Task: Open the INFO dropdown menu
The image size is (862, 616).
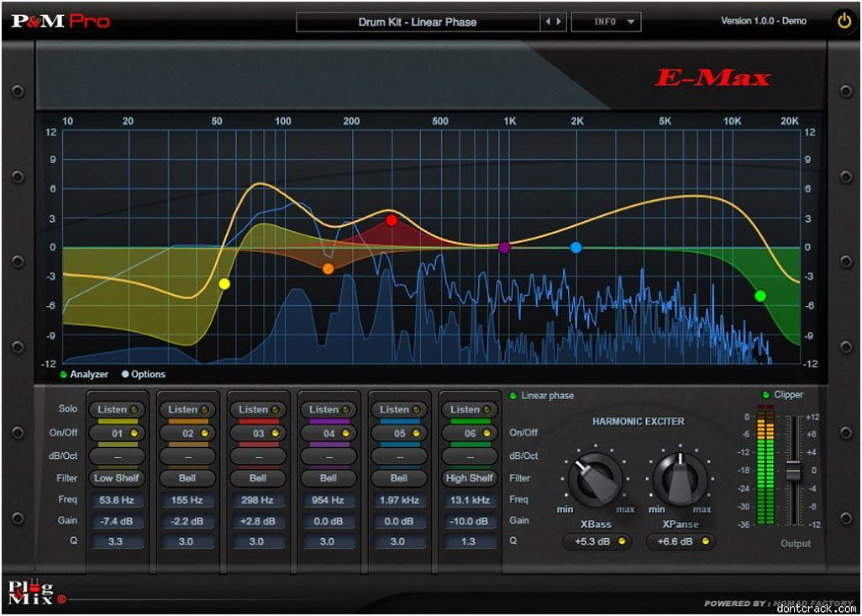Action: pyautogui.click(x=606, y=22)
